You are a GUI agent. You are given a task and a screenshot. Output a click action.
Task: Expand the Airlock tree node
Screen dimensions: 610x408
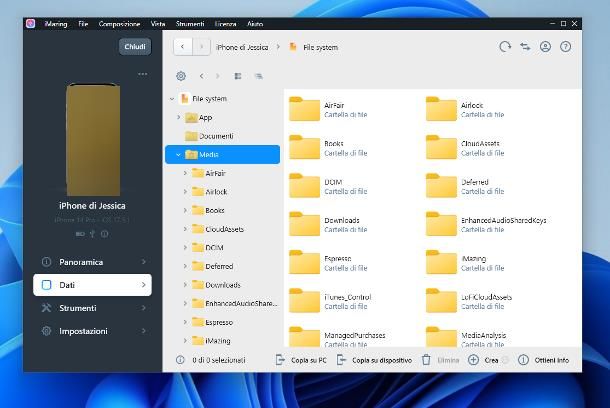point(185,192)
